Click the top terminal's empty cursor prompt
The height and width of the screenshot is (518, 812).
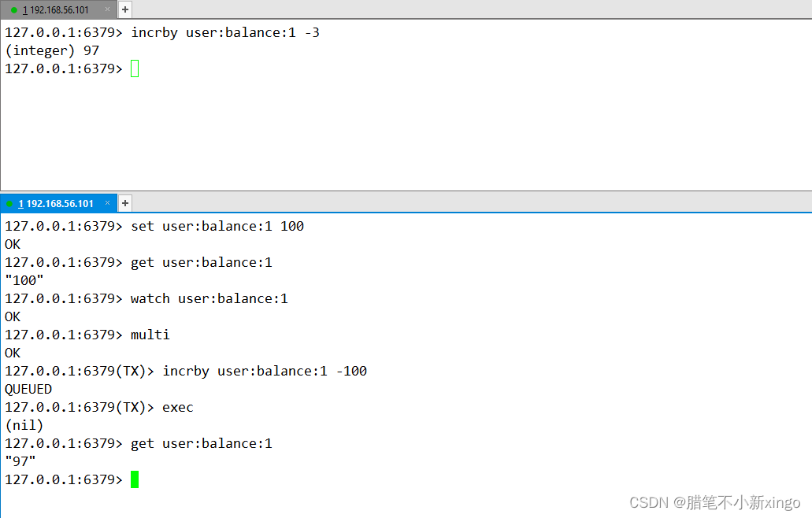[x=135, y=68]
